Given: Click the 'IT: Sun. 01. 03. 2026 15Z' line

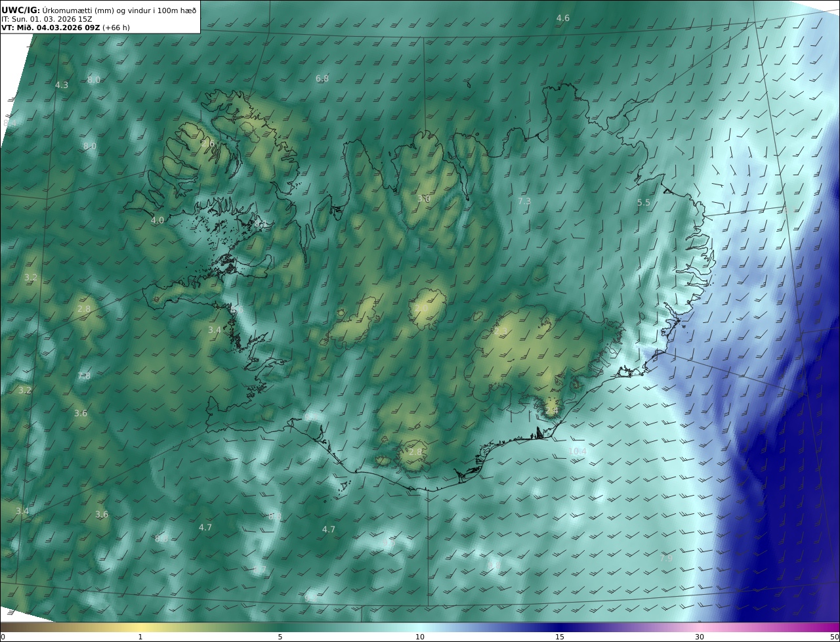Looking at the screenshot, I should [47, 19].
